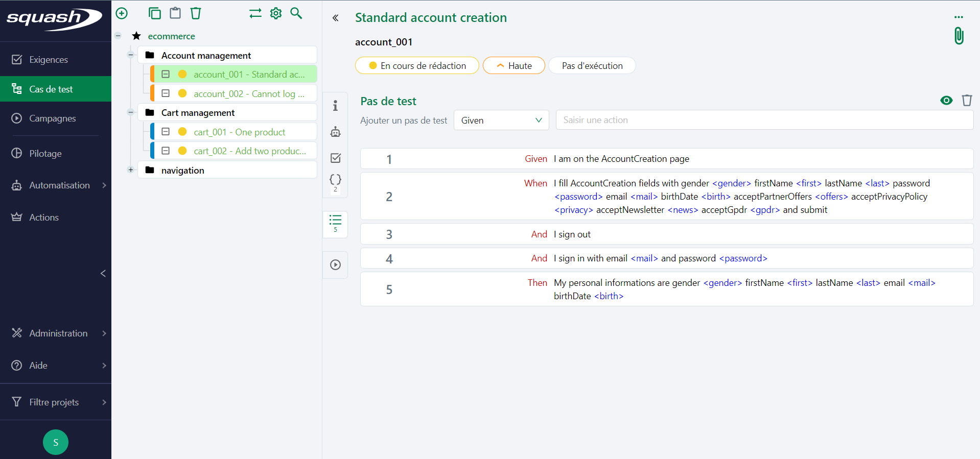Click the En cours de rédaction status
980x459 pixels.
click(417, 66)
